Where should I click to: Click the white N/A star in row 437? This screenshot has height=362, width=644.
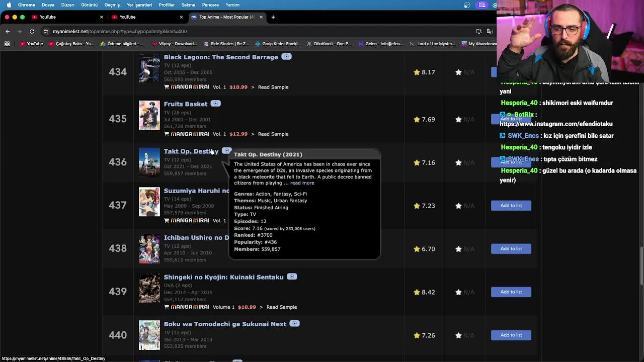(458, 206)
